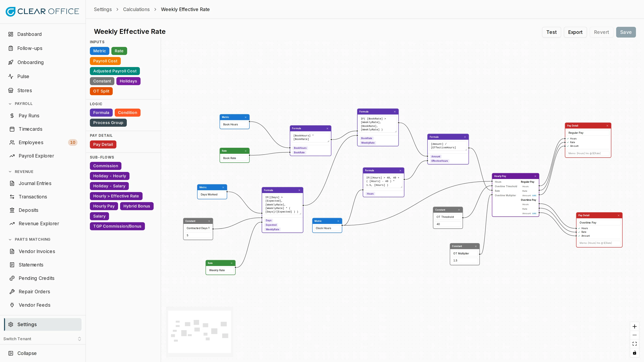Click the Clear Office logo
The height and width of the screenshot is (362, 644).
[42, 12]
